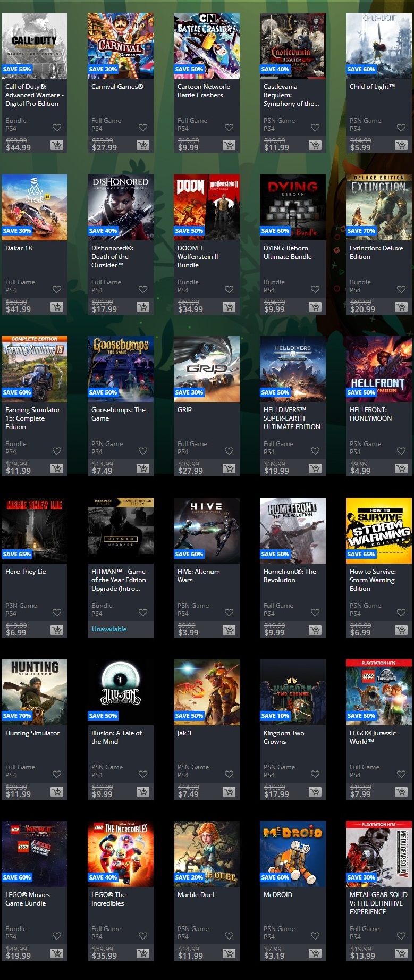This screenshot has width=414, height=980.
Task: Wishlist Call of Duty Advanced Warfare heart
Action: (x=57, y=128)
